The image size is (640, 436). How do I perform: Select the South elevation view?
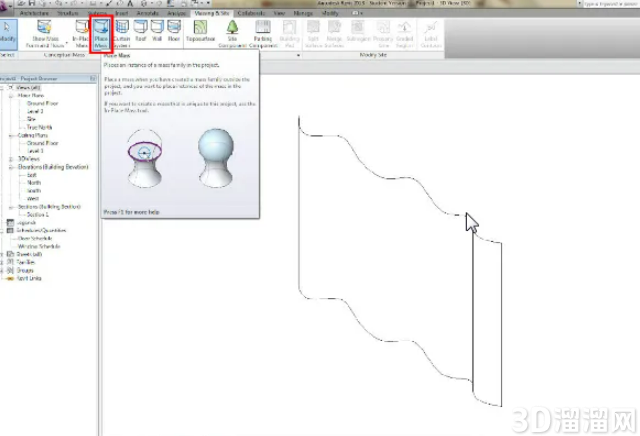tap(34, 191)
